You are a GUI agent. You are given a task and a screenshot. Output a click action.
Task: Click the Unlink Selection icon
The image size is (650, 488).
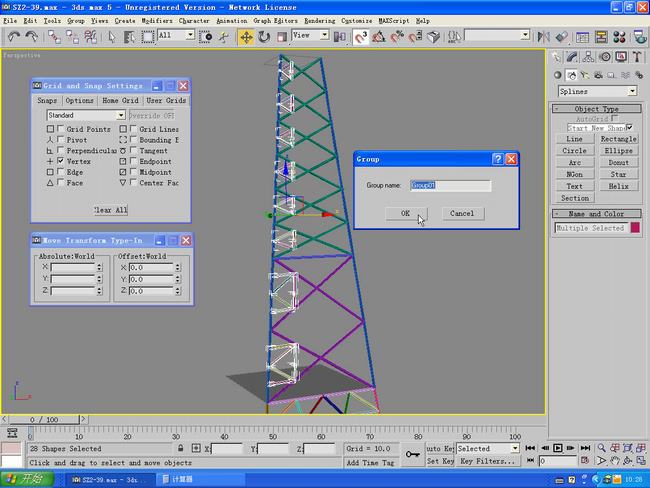(73, 37)
